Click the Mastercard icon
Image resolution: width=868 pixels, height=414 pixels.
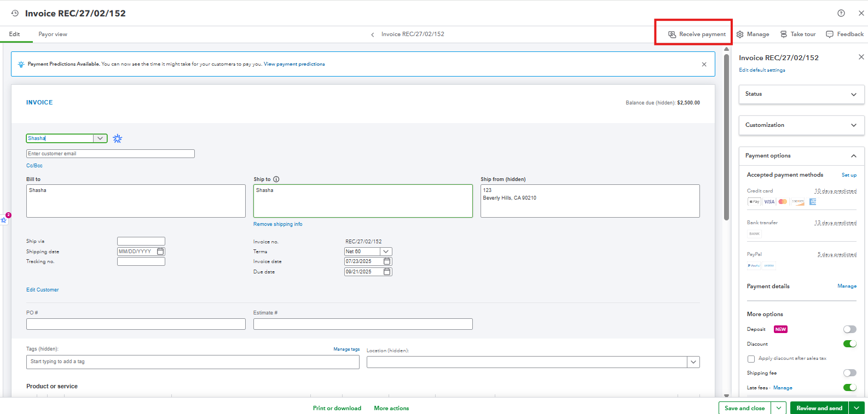click(x=783, y=202)
